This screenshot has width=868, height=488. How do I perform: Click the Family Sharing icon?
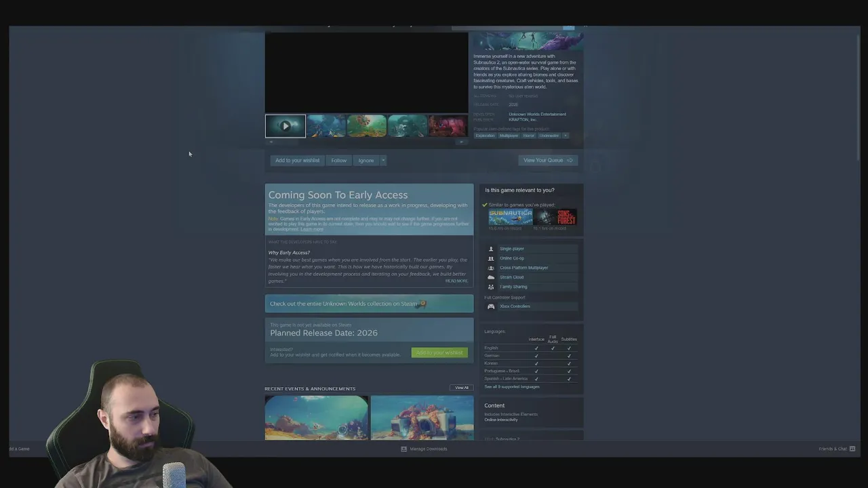[x=491, y=287]
